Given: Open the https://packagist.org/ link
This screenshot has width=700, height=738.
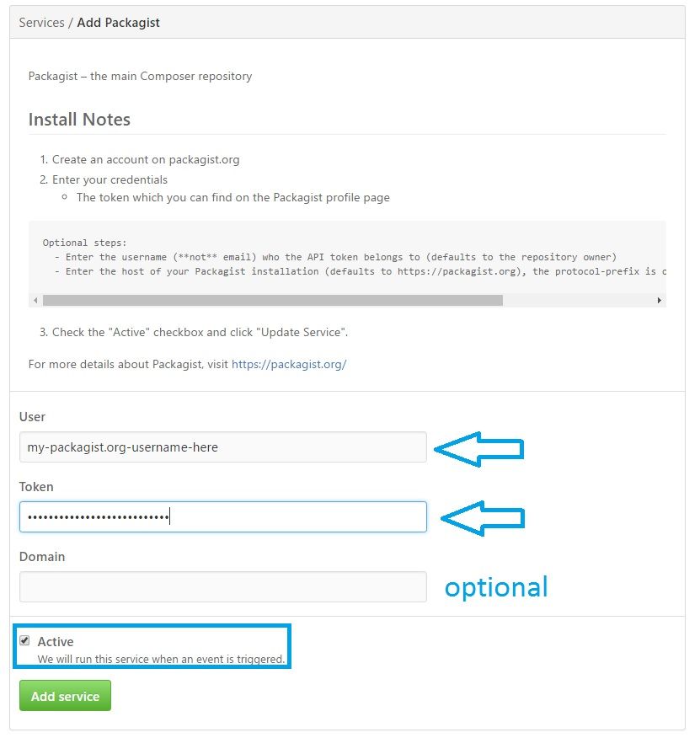Looking at the screenshot, I should [x=289, y=364].
